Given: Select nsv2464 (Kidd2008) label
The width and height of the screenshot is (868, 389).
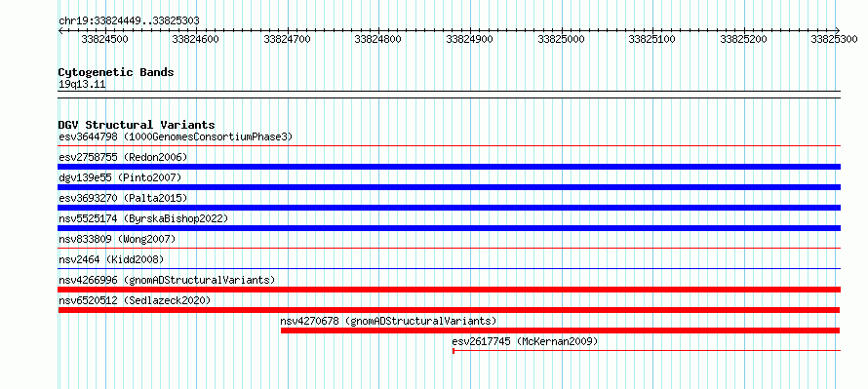Looking at the screenshot, I should tap(111, 259).
